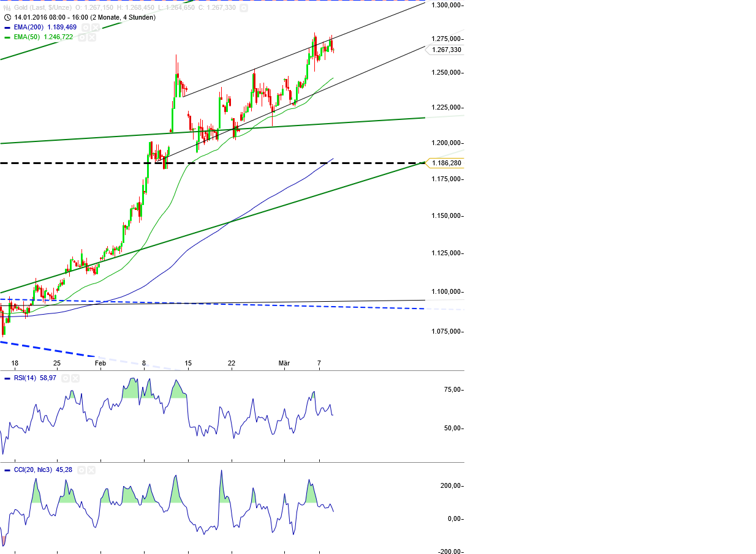Select the Feb label on the time axis

click(100, 362)
